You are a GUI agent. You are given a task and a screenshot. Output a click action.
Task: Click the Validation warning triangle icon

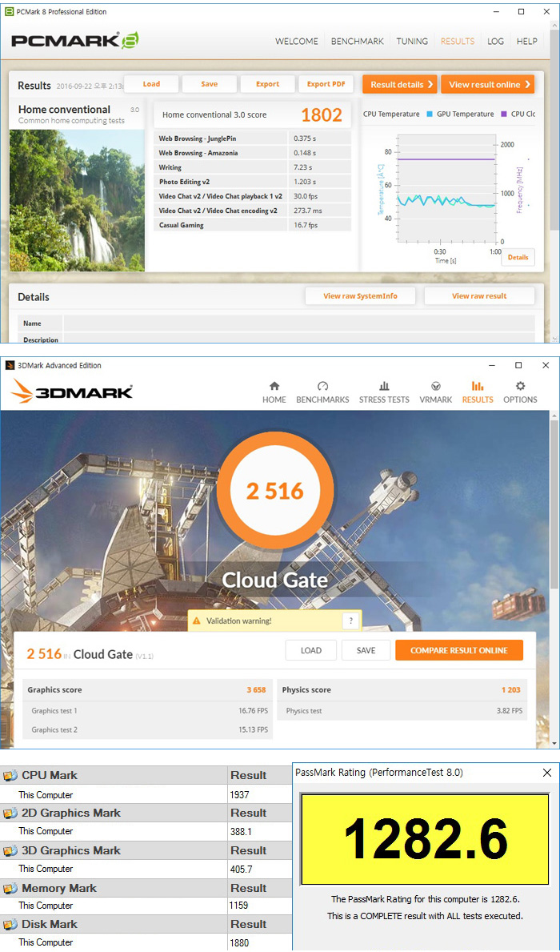197,621
